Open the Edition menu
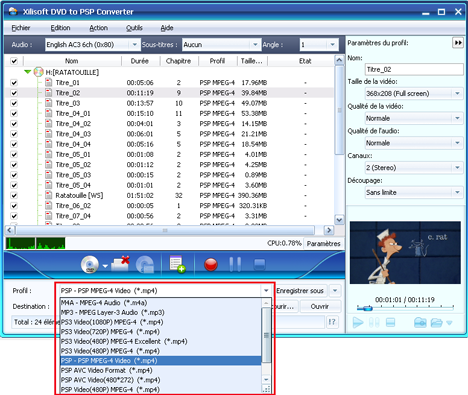The width and height of the screenshot is (468, 395). 60,28
